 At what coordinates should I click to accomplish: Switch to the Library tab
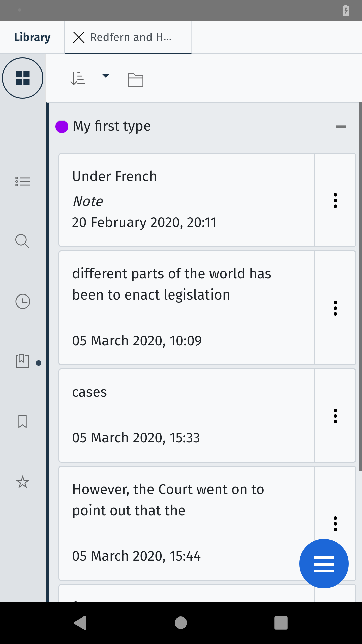point(32,37)
